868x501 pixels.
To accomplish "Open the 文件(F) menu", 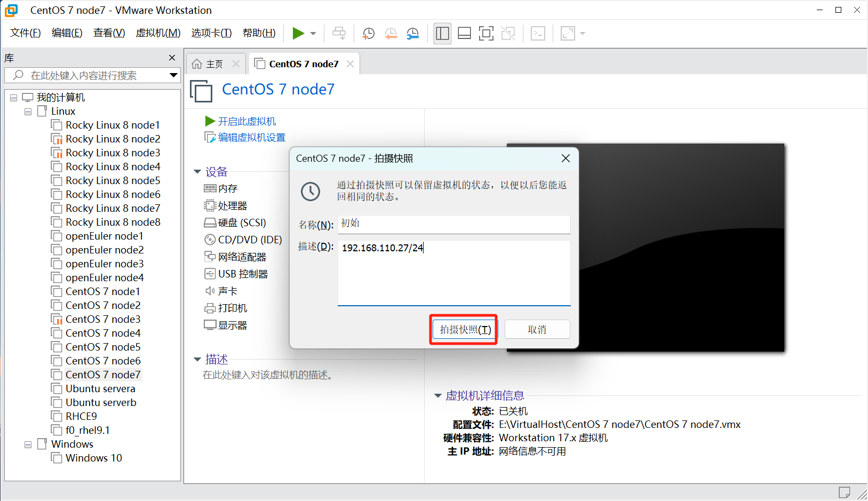I will point(25,33).
